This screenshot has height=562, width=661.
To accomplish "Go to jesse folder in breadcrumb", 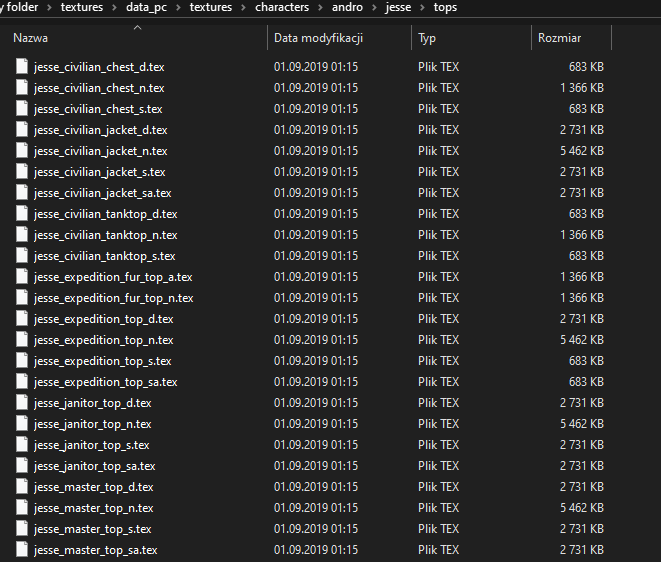I will [398, 8].
